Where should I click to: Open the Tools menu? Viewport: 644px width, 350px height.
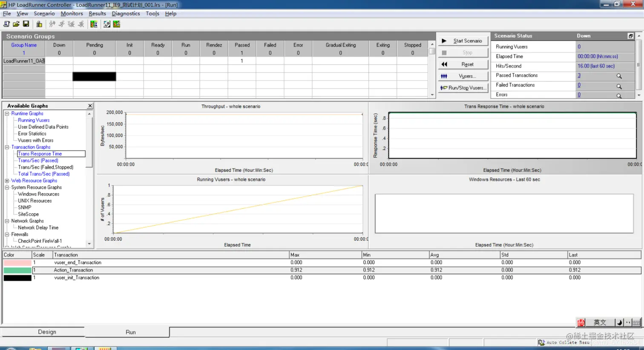152,14
